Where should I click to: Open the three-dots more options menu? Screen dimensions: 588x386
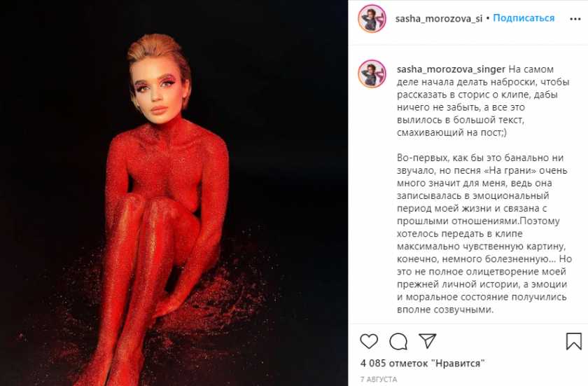[x=575, y=19]
